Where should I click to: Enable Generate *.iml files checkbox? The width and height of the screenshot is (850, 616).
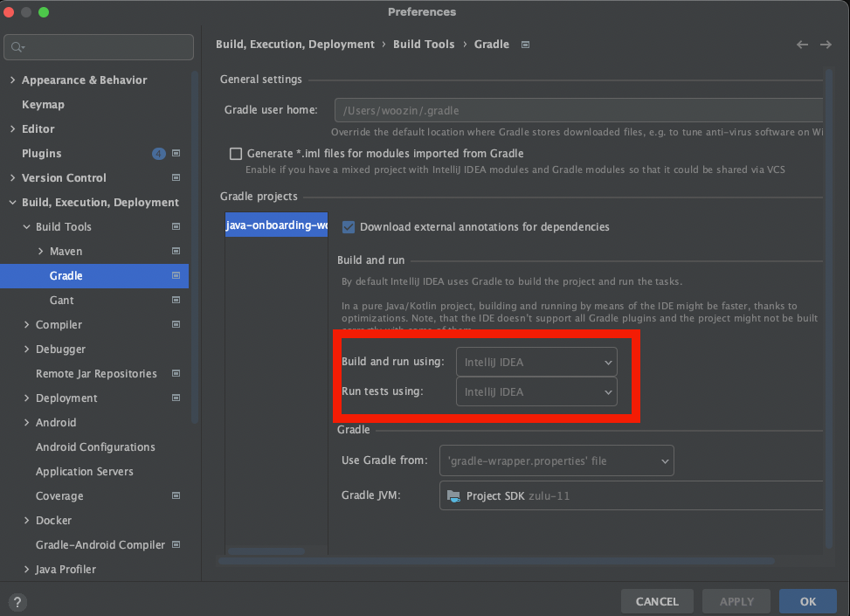pyautogui.click(x=236, y=154)
